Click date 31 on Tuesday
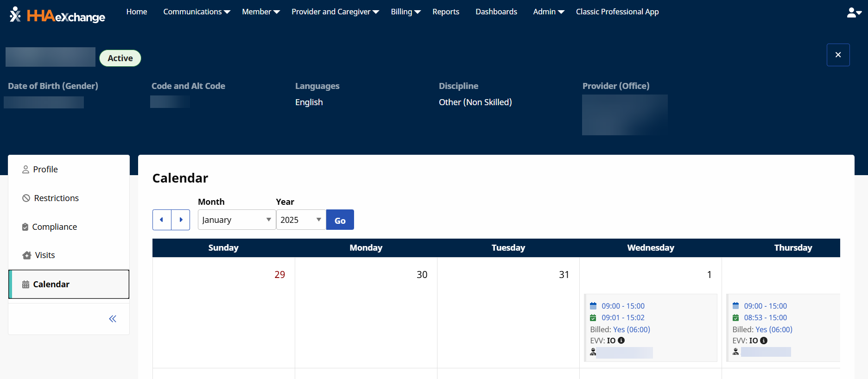The height and width of the screenshot is (379, 868). [x=564, y=275]
